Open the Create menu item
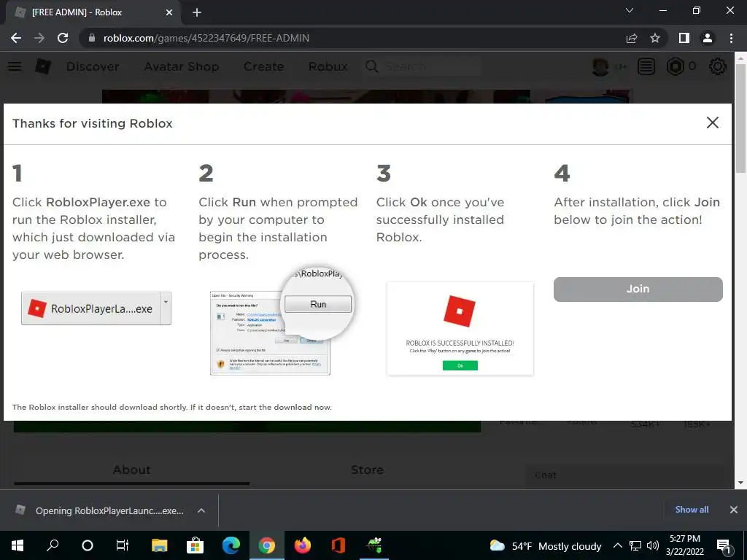The image size is (747, 560). [263, 66]
